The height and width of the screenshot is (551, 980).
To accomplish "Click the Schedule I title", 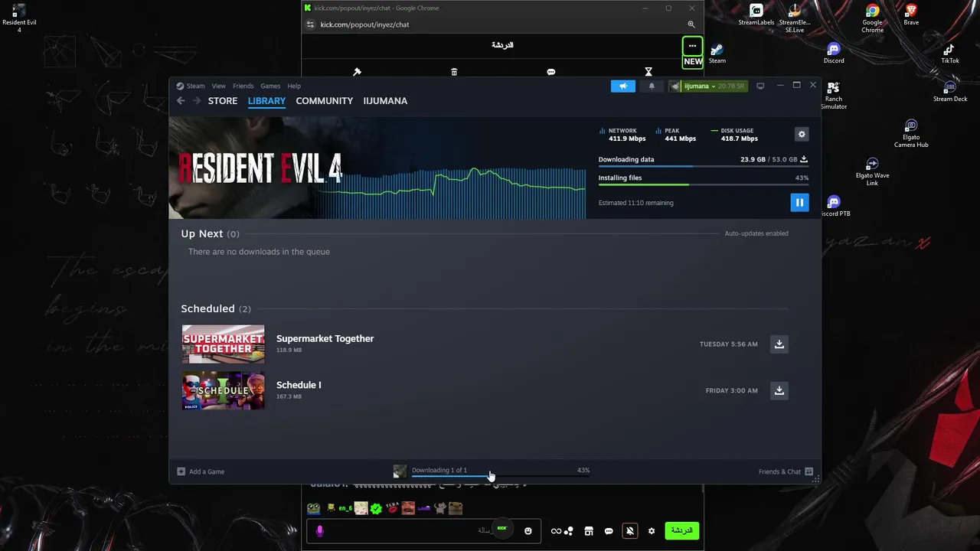I will click(299, 385).
